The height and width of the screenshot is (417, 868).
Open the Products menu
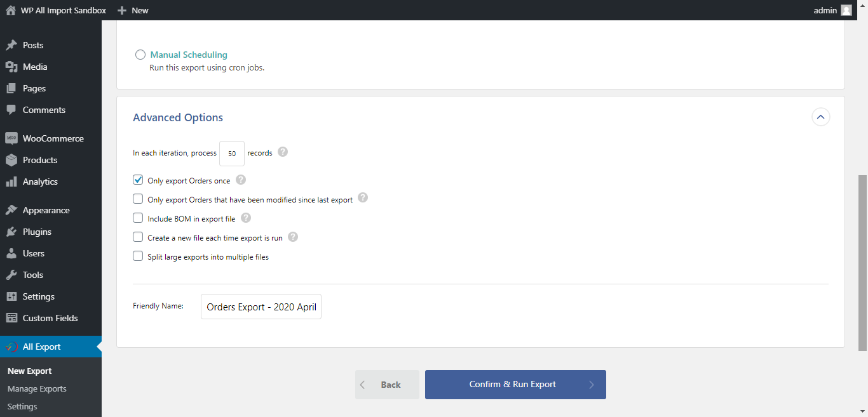(51, 160)
